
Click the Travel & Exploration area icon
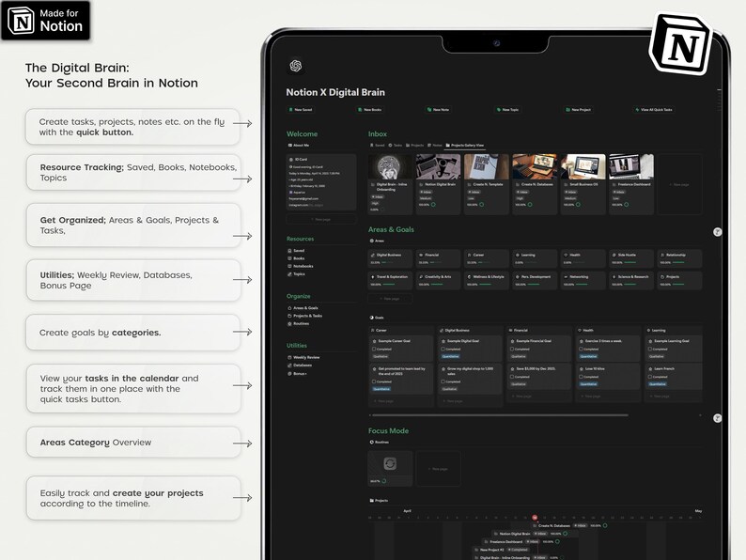(x=373, y=276)
